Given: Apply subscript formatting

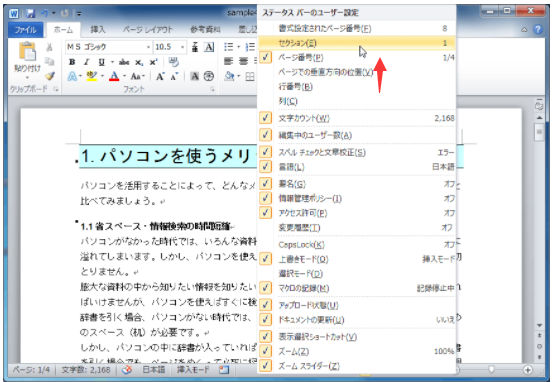Looking at the screenshot, I should coord(139,62).
